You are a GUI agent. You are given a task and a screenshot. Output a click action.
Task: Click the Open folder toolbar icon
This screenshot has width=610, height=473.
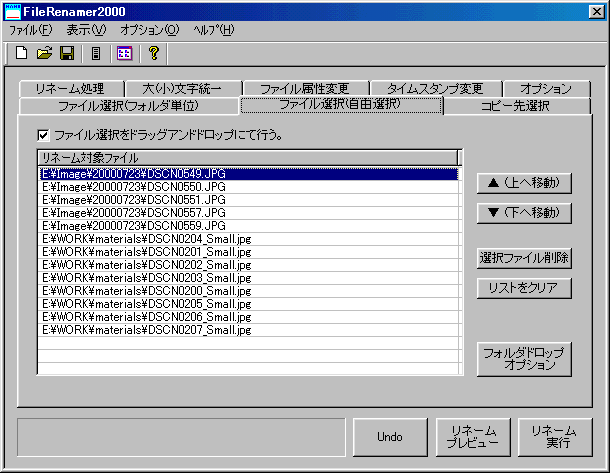click(x=44, y=53)
